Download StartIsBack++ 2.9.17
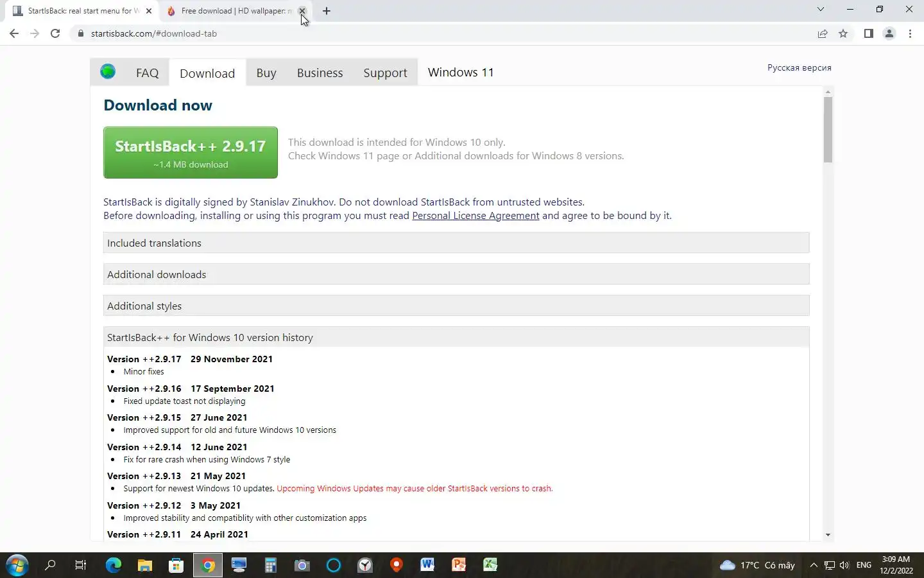Image resolution: width=924 pixels, height=578 pixels. [191, 152]
